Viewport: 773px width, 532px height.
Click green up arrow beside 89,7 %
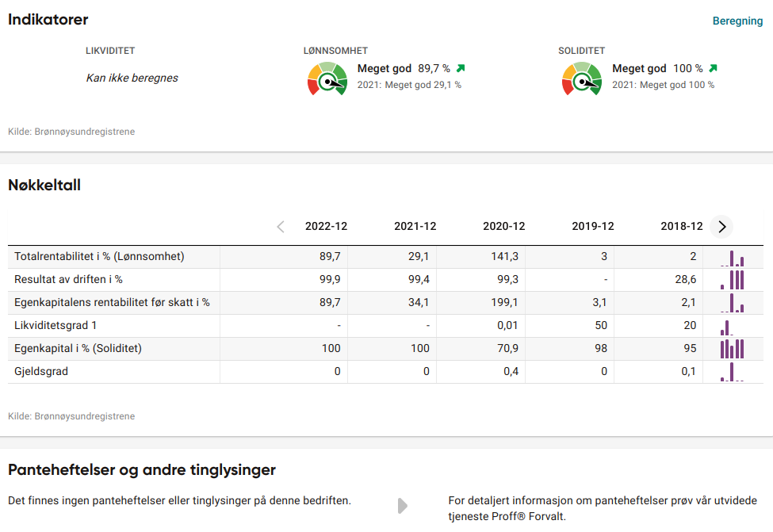461,69
